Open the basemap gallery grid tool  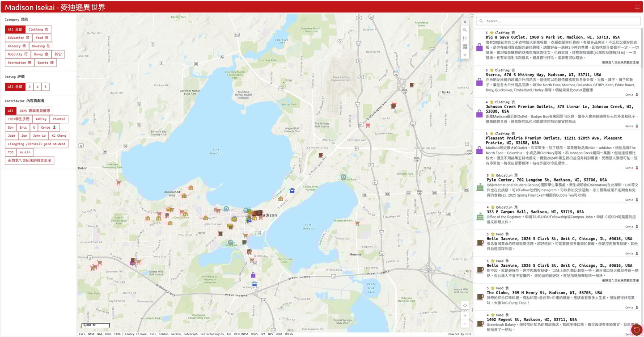click(465, 46)
